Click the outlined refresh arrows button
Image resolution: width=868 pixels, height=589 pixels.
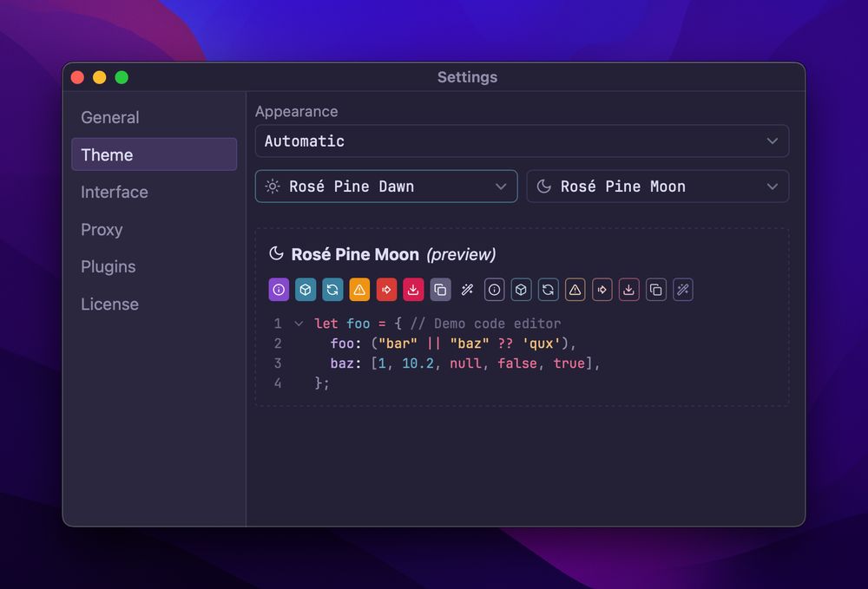[548, 290]
